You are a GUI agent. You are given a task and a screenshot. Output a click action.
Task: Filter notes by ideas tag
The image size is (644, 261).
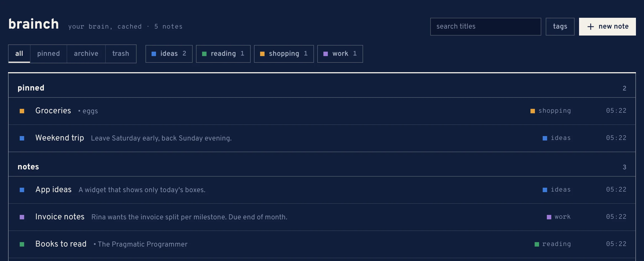[169, 54]
